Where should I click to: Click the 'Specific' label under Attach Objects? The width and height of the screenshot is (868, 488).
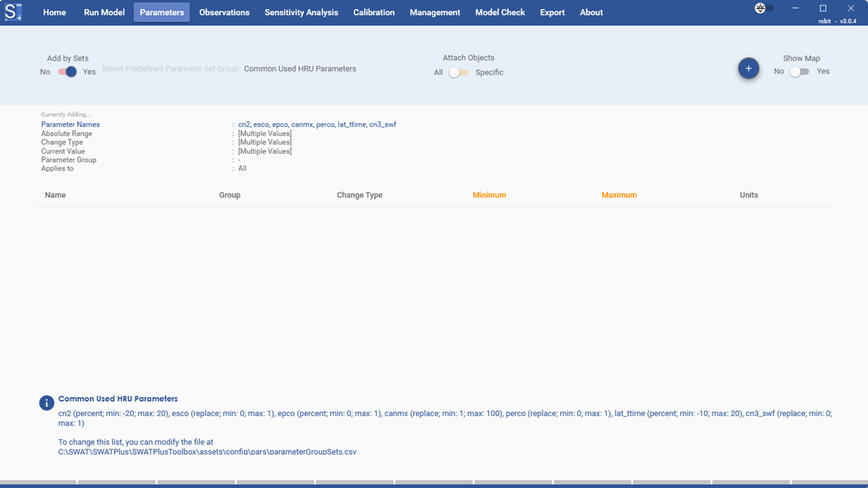490,73
